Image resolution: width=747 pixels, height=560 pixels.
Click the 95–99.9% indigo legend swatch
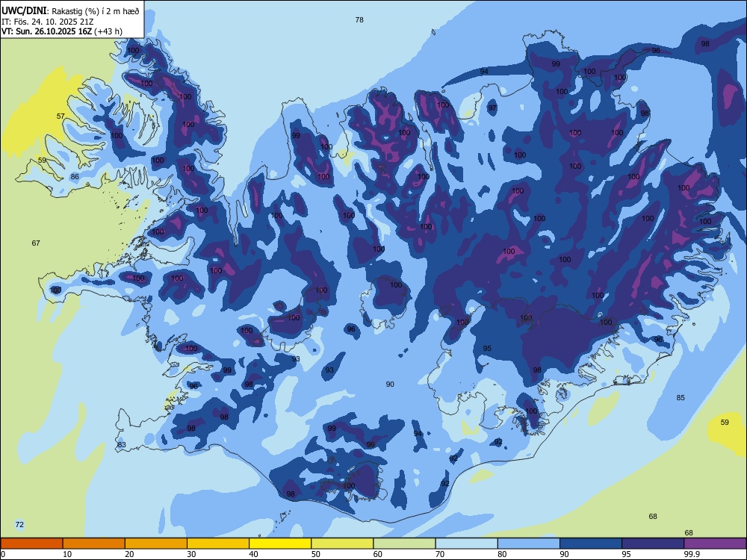[653, 544]
